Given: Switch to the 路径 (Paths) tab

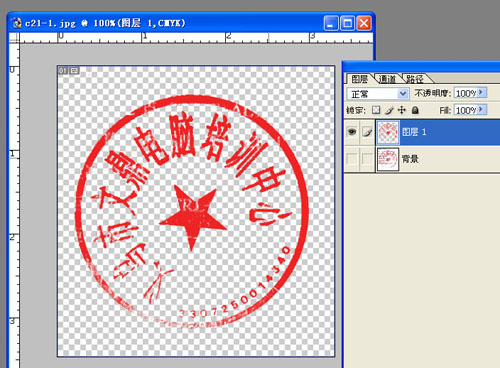Looking at the screenshot, I should click(x=414, y=79).
